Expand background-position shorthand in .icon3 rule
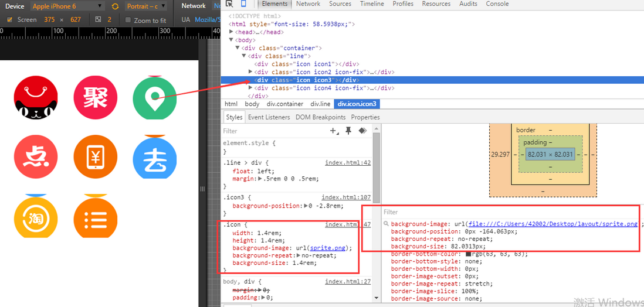The image size is (644, 307). pos(306,206)
